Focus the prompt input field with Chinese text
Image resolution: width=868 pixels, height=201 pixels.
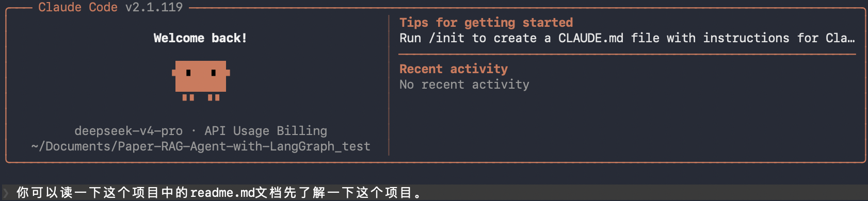coord(434,193)
